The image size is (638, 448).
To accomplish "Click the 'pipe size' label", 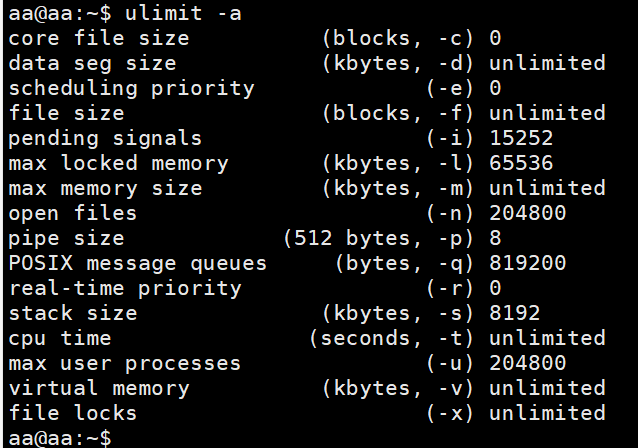I will (x=66, y=238).
